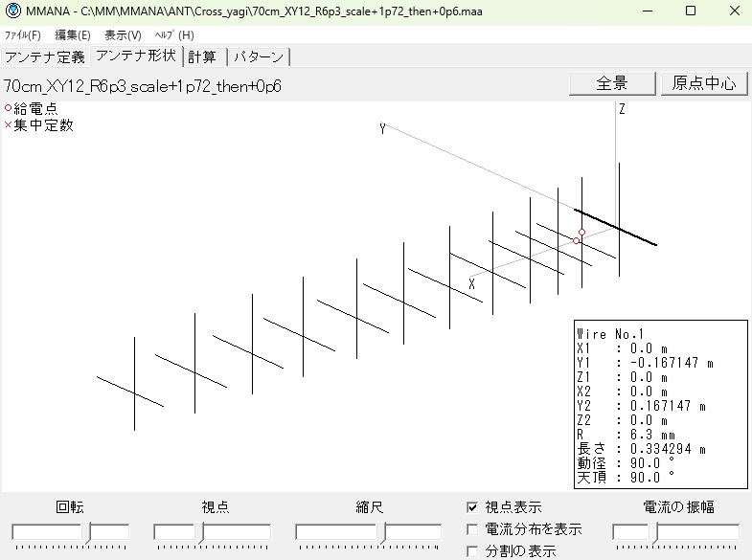Image resolution: width=752 pixels, height=560 pixels.
Task: Switch to the アンテナ定義 tab
Action: pos(45,56)
